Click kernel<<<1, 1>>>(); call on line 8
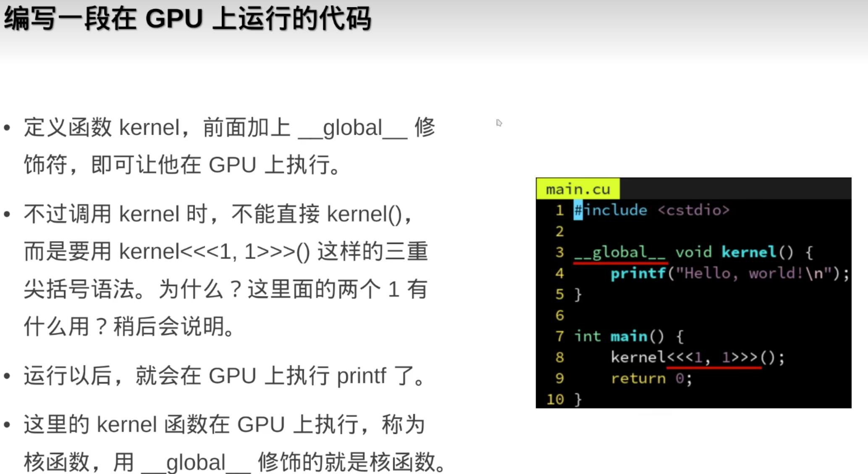This screenshot has height=474, width=868. click(698, 357)
